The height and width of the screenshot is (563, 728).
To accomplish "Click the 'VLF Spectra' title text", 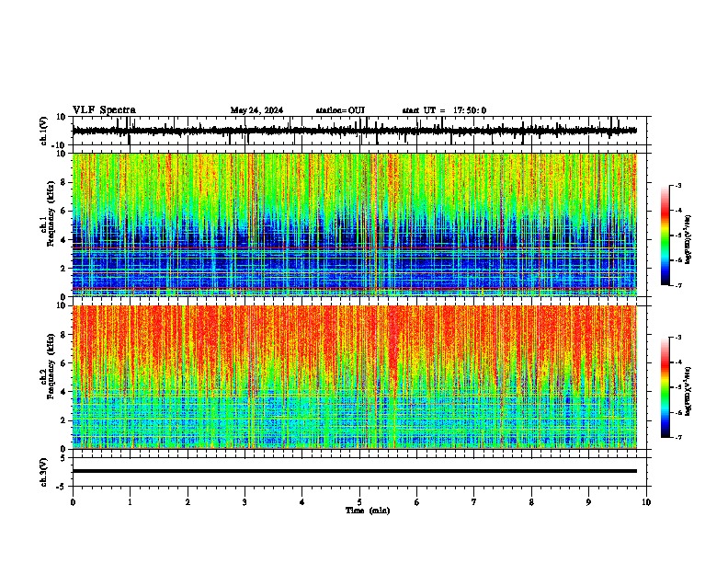I will point(104,110).
